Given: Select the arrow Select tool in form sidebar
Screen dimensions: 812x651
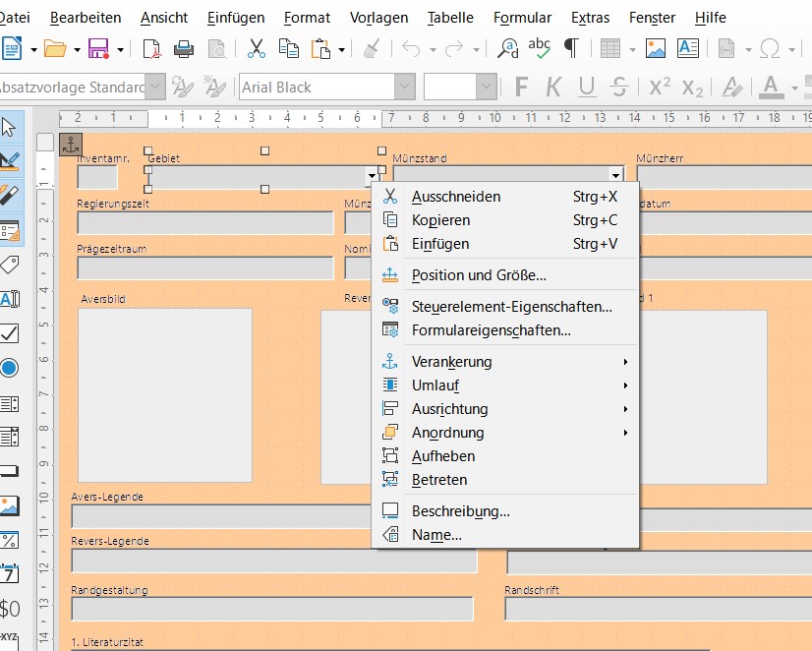Looking at the screenshot, I should [x=9, y=127].
